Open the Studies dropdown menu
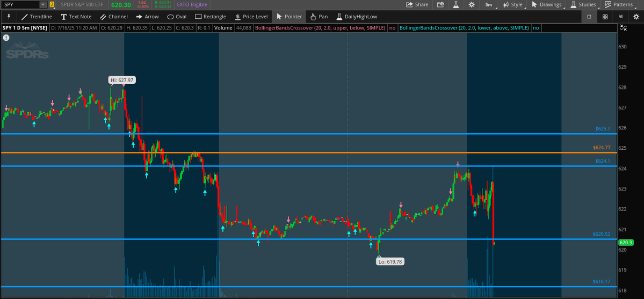 (584, 4)
